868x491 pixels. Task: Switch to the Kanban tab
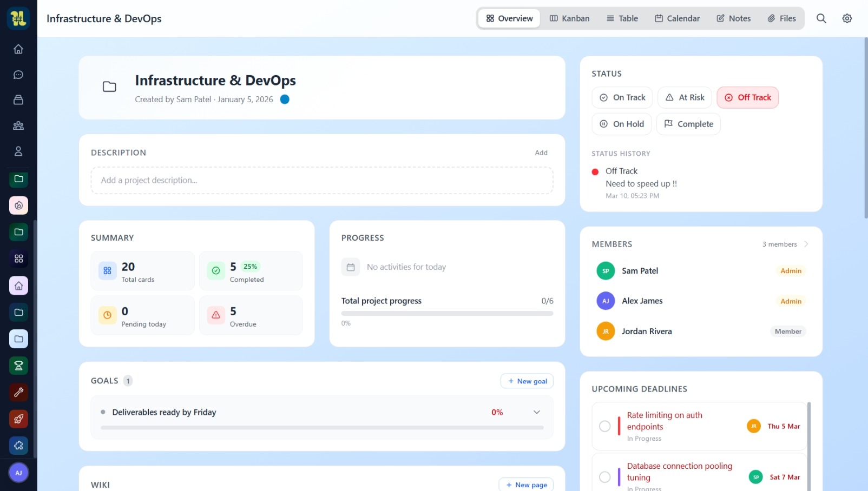[569, 18]
